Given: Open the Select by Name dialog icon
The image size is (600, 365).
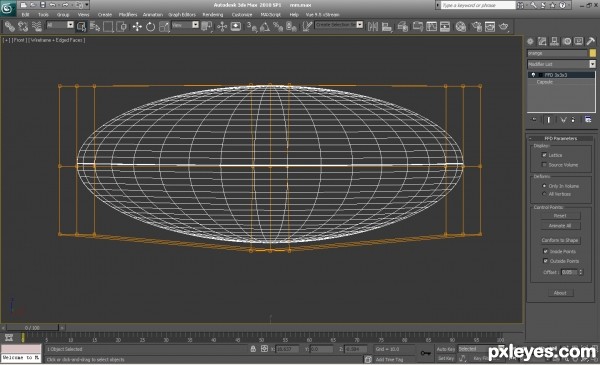Looking at the screenshot, I should click(95, 26).
